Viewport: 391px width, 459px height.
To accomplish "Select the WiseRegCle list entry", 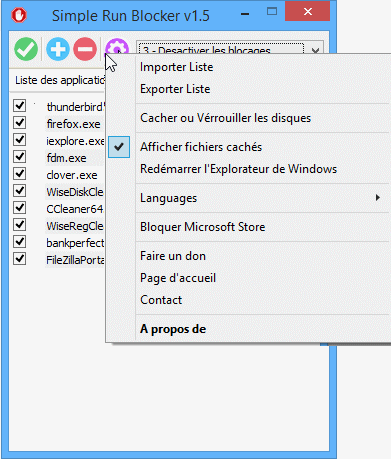I will coord(75,226).
